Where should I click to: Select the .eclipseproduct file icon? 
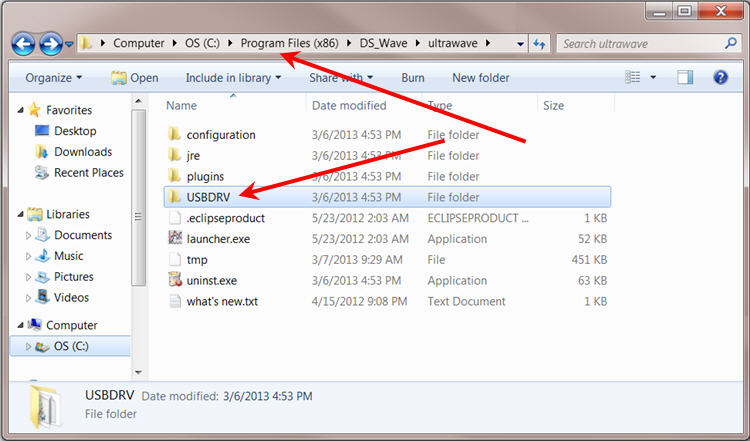pos(175,218)
